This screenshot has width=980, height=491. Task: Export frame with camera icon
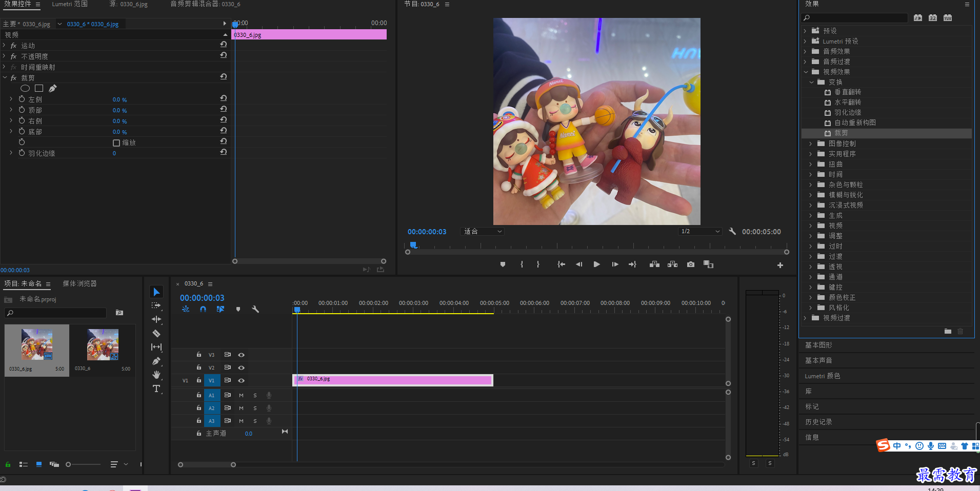[691, 264]
